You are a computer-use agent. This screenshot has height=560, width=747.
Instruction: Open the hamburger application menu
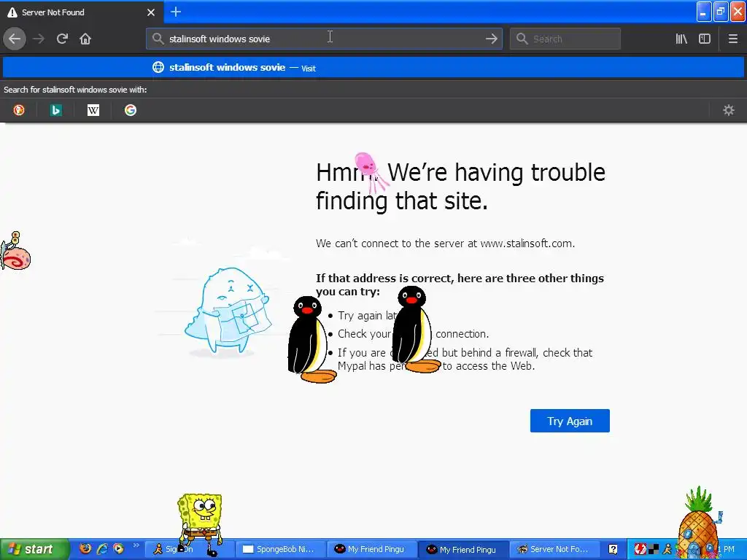[x=732, y=39]
